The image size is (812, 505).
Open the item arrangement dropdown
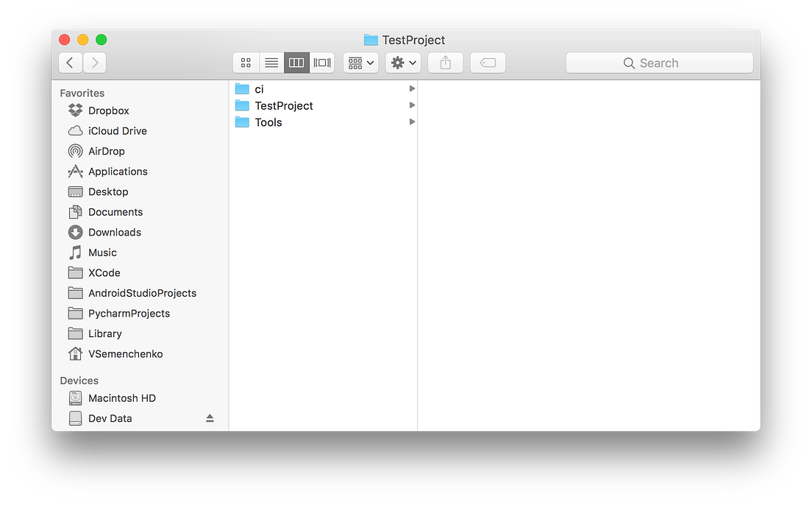tap(360, 63)
